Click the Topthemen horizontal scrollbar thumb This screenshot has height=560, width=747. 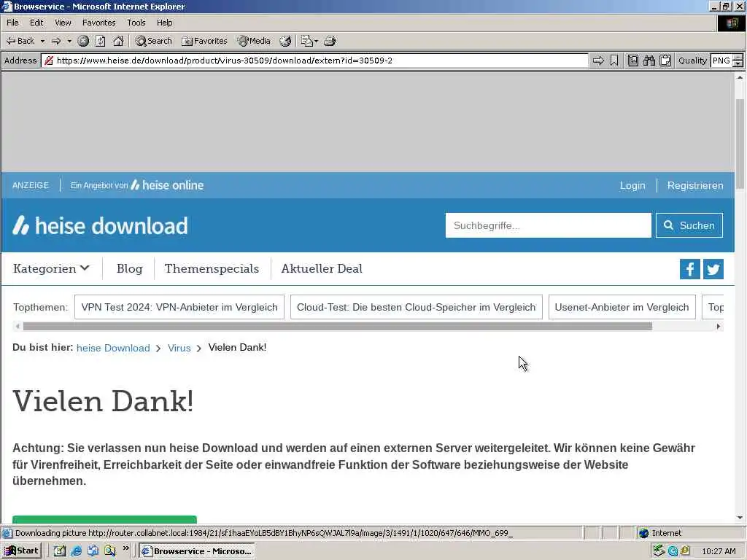coord(337,326)
